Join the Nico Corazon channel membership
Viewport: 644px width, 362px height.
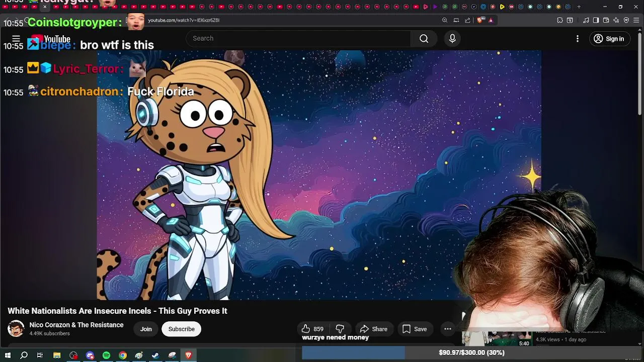click(x=146, y=329)
